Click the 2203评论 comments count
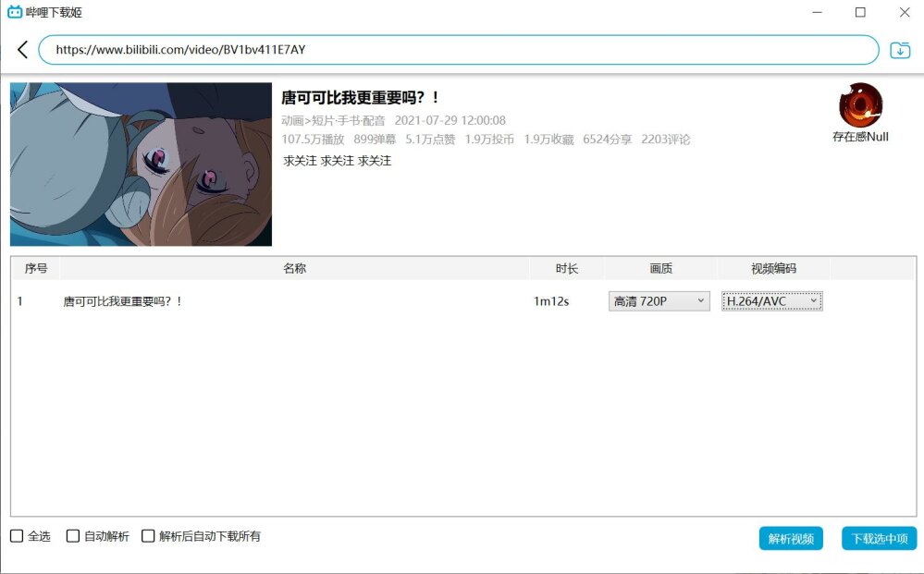Image resolution: width=924 pixels, height=574 pixels. point(665,140)
